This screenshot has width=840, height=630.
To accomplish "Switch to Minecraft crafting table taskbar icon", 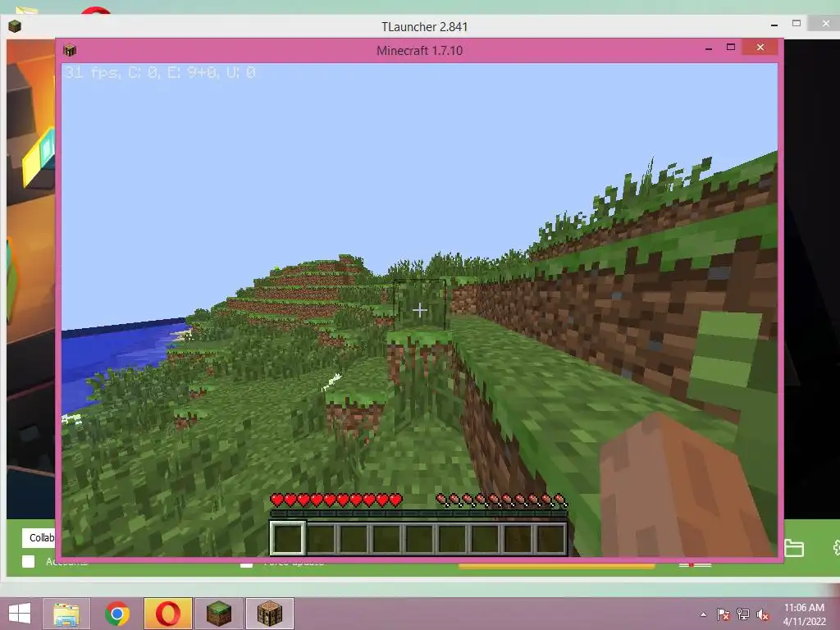I will coord(269,614).
